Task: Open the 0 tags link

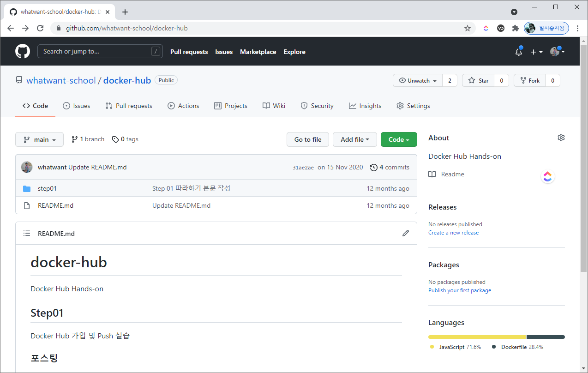Action: 125,139
